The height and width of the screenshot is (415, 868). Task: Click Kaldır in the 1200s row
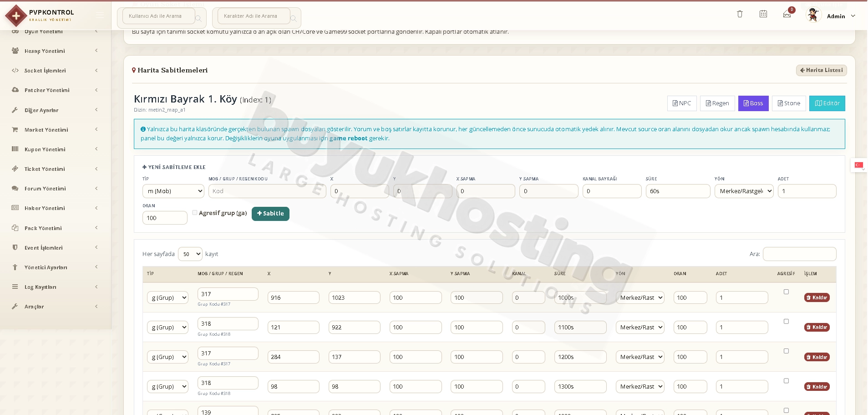[x=817, y=357]
